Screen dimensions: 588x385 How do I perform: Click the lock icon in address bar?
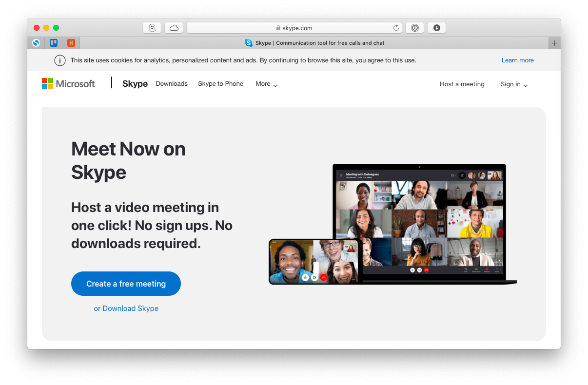(x=278, y=28)
